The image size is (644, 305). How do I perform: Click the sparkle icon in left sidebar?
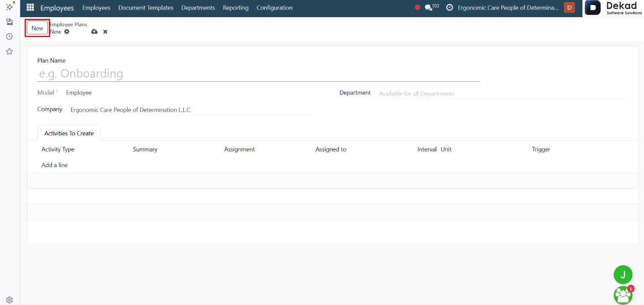(x=9, y=7)
